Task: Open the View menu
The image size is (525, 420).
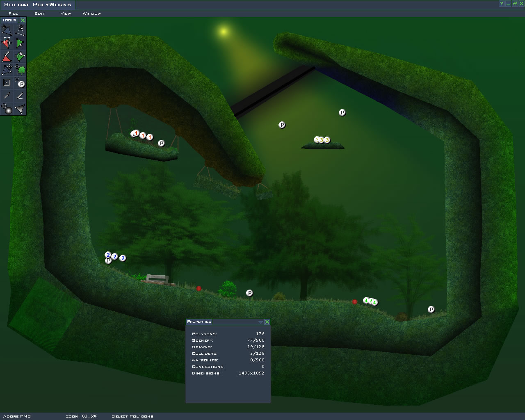Action: (x=66, y=14)
